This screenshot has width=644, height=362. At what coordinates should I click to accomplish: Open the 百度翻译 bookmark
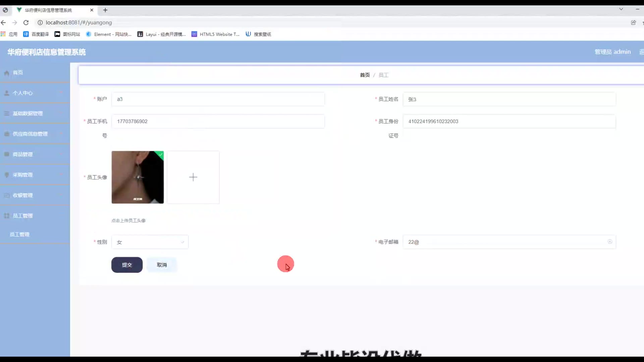(x=36, y=34)
